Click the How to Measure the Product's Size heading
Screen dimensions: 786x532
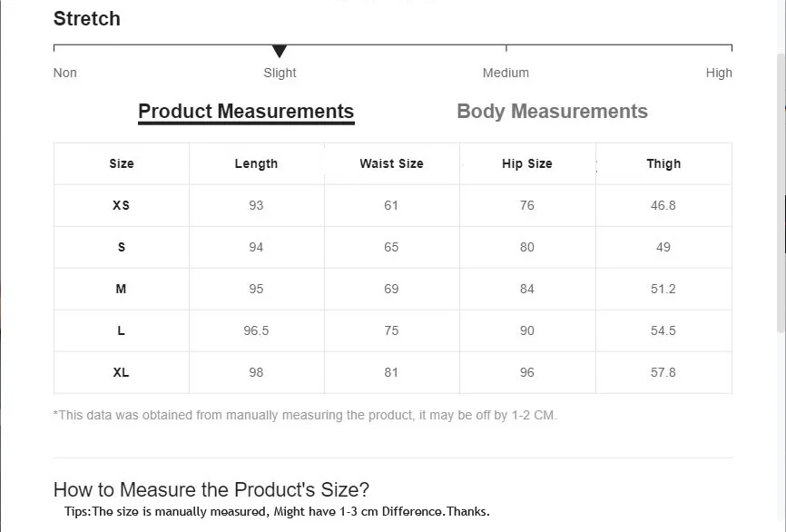(x=211, y=489)
